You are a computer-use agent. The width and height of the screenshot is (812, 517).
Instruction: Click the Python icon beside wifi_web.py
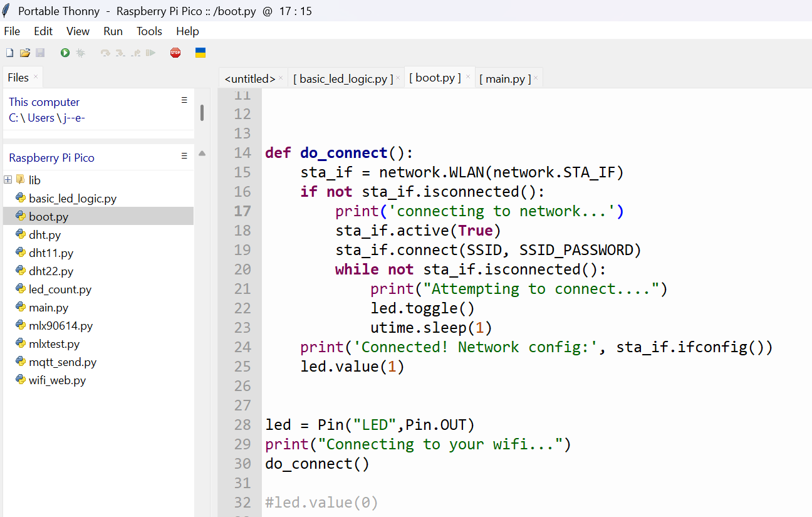point(20,380)
